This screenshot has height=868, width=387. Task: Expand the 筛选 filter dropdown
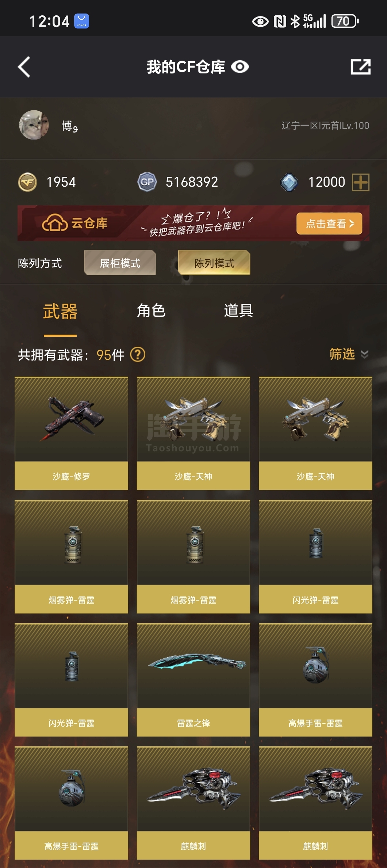coord(349,354)
